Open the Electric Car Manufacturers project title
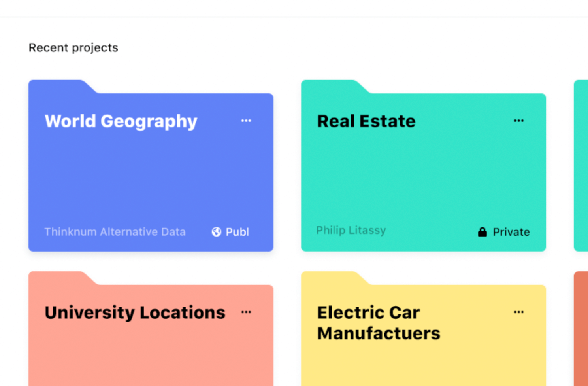The height and width of the screenshot is (386, 588). click(378, 323)
